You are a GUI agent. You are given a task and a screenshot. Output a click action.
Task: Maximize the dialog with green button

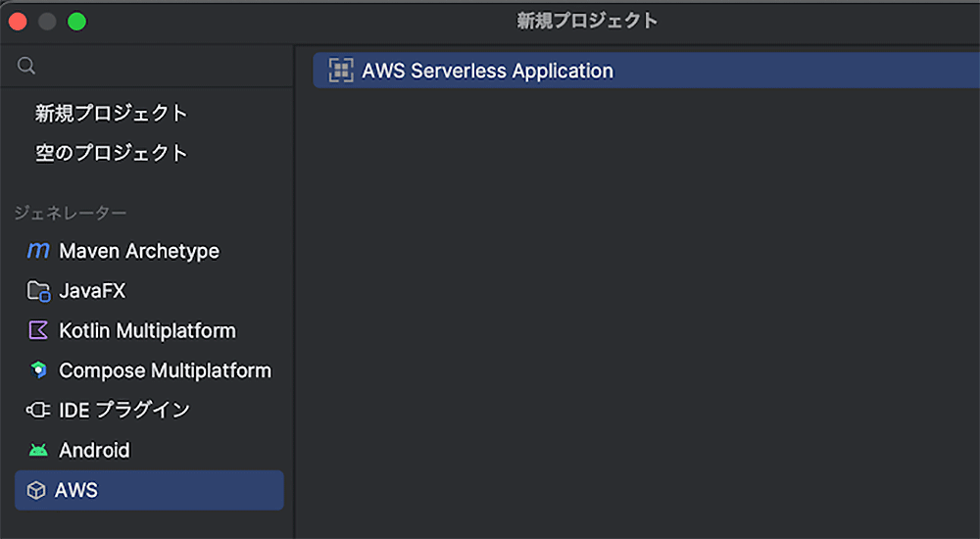pos(76,21)
